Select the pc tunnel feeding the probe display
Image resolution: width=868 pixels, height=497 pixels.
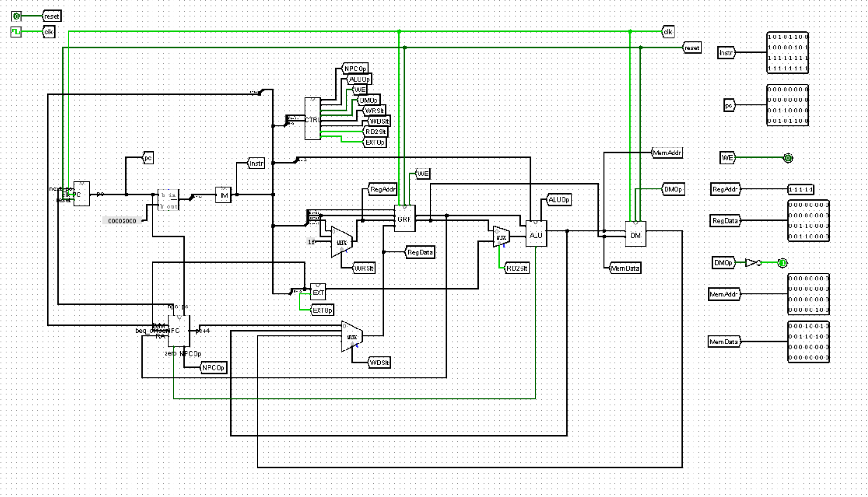coord(729,105)
